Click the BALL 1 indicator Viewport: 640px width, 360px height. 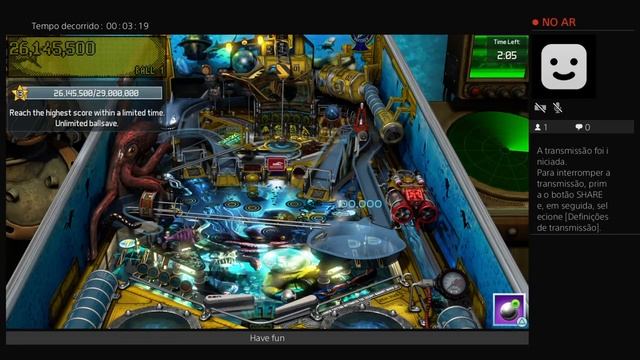point(149,70)
